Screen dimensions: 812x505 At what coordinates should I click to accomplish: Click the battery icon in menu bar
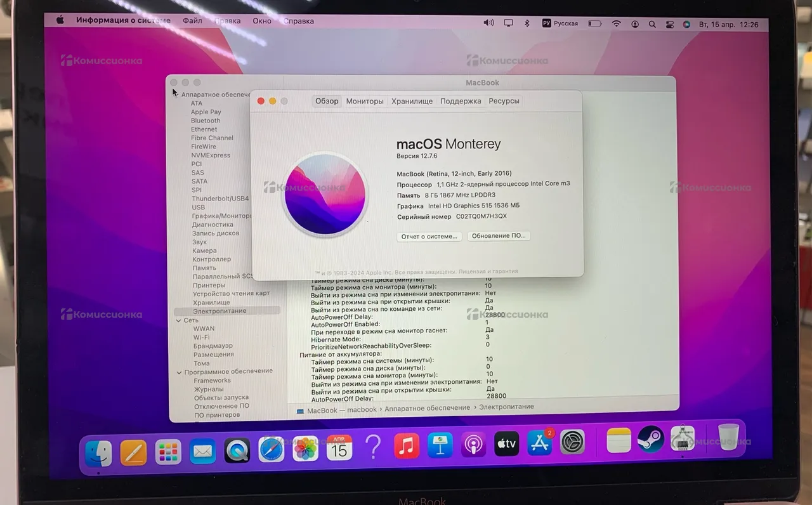(594, 23)
